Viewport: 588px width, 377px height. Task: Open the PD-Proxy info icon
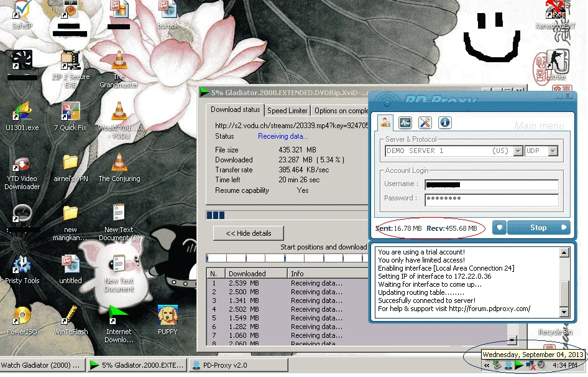[445, 123]
